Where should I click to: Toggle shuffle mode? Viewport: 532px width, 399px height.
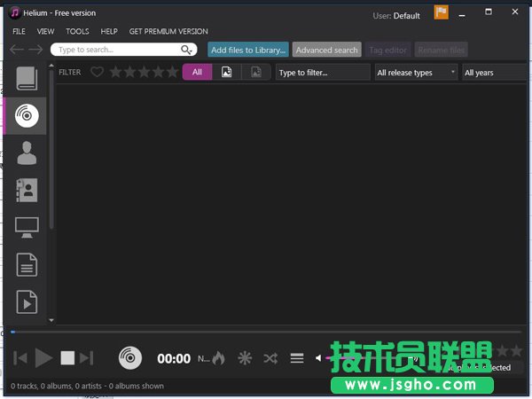click(x=270, y=358)
